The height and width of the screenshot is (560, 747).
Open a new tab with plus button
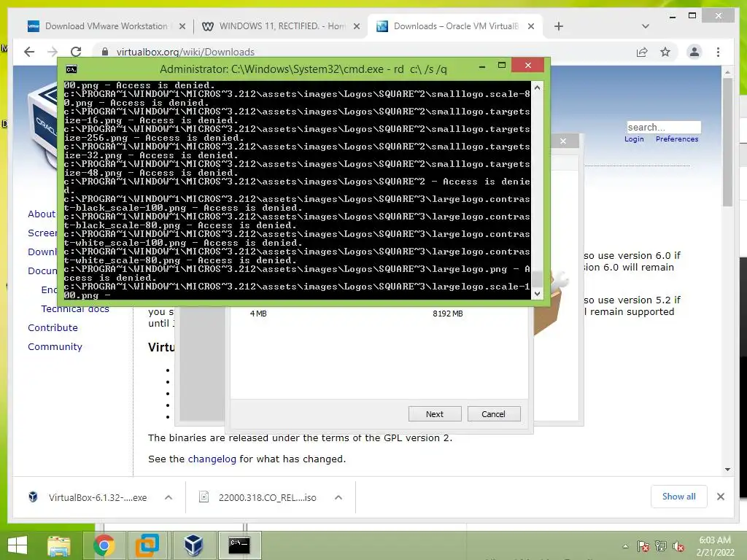click(x=559, y=26)
